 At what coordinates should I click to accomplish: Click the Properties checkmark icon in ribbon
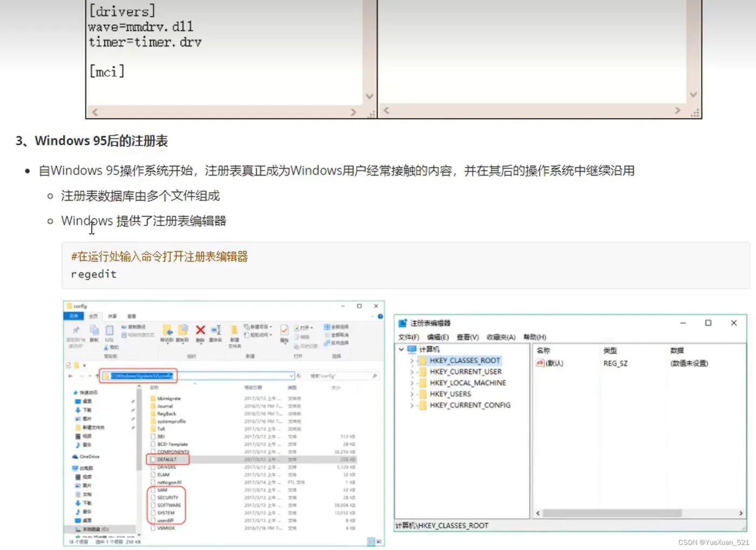point(284,330)
